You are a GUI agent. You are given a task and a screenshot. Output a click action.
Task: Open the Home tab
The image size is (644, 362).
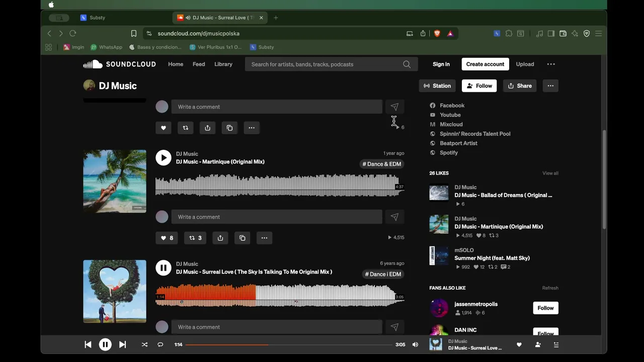[x=176, y=64]
